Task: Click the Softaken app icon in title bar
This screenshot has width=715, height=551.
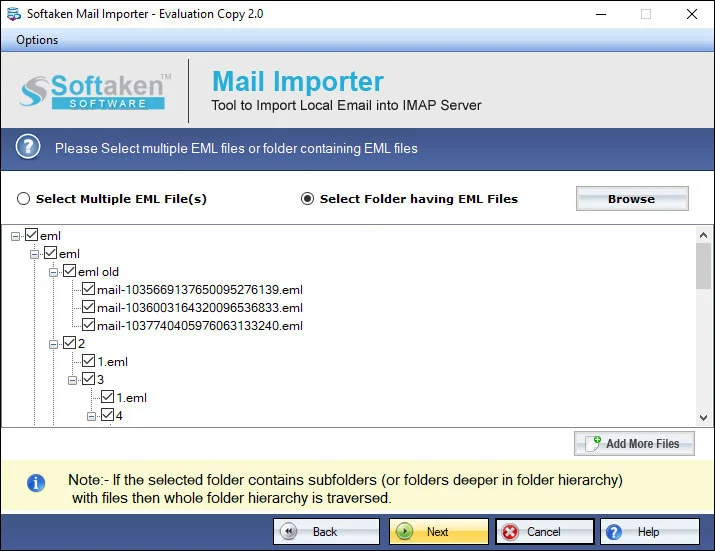Action: (x=14, y=14)
